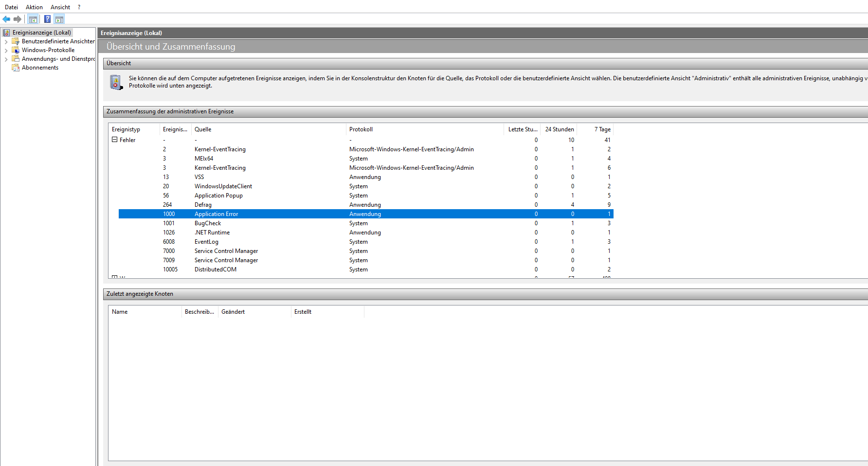The image size is (868, 466).
Task: Click the Anwendungs- und Dienstprotokolle folder icon
Action: click(16, 59)
